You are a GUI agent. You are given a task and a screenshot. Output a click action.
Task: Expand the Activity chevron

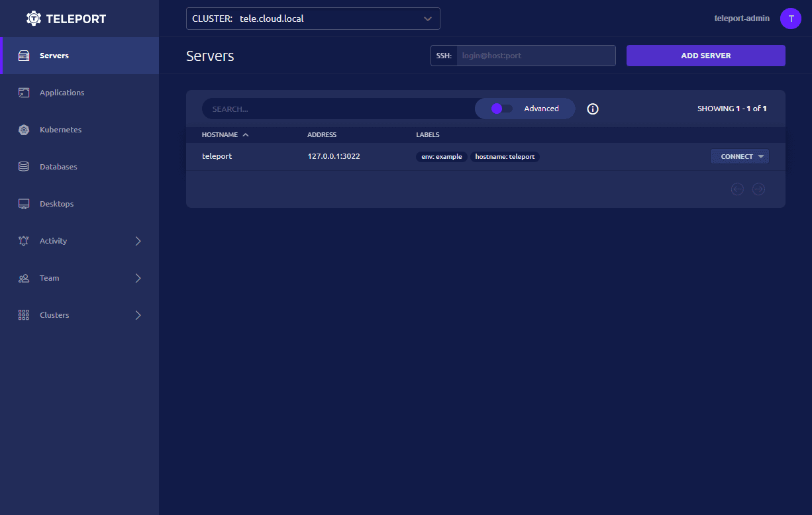(x=138, y=241)
